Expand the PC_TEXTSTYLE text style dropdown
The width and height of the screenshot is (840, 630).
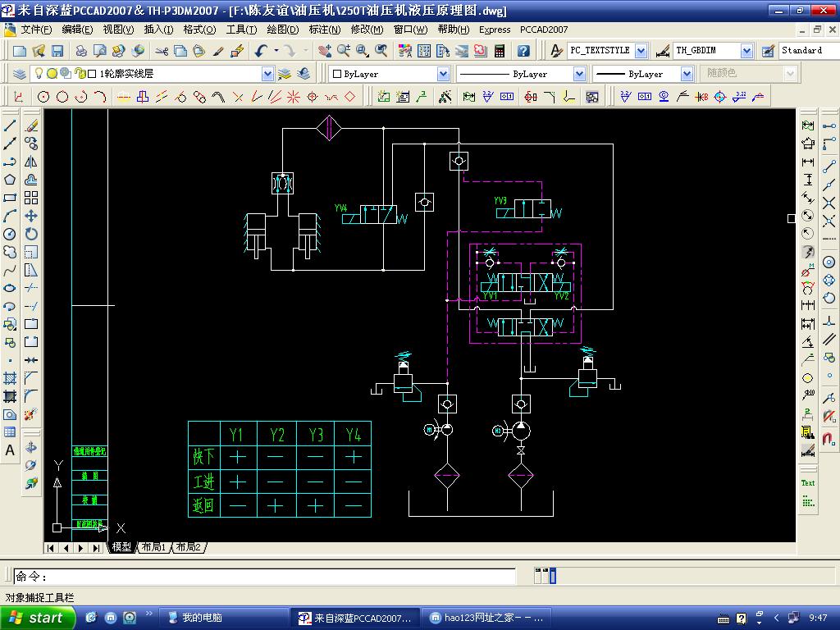click(641, 51)
